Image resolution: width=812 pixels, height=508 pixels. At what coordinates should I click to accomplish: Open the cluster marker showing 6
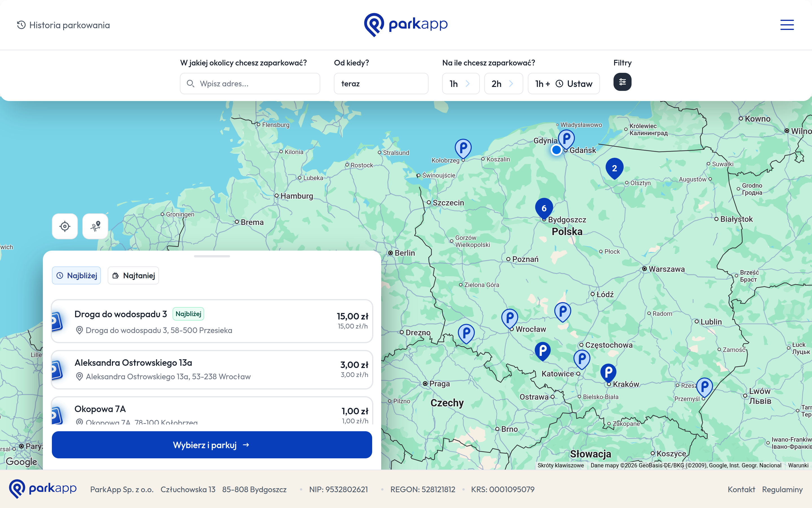pos(544,209)
